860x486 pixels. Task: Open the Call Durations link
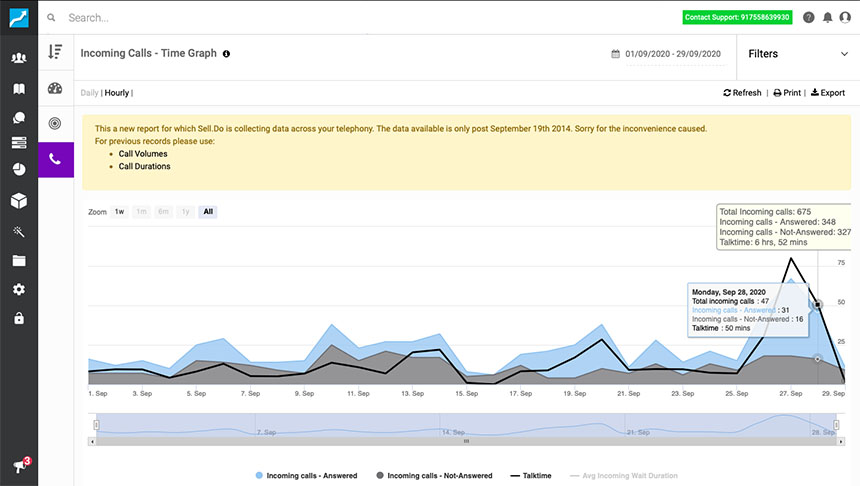tap(144, 166)
